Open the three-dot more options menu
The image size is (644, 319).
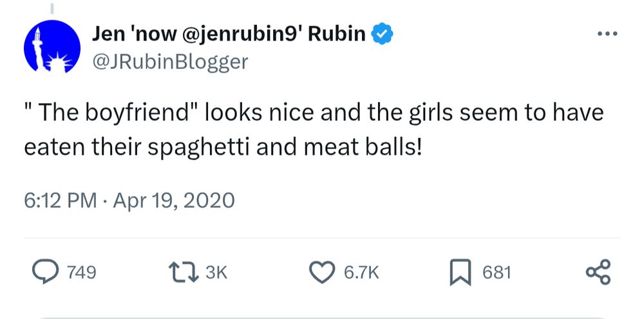tap(606, 35)
